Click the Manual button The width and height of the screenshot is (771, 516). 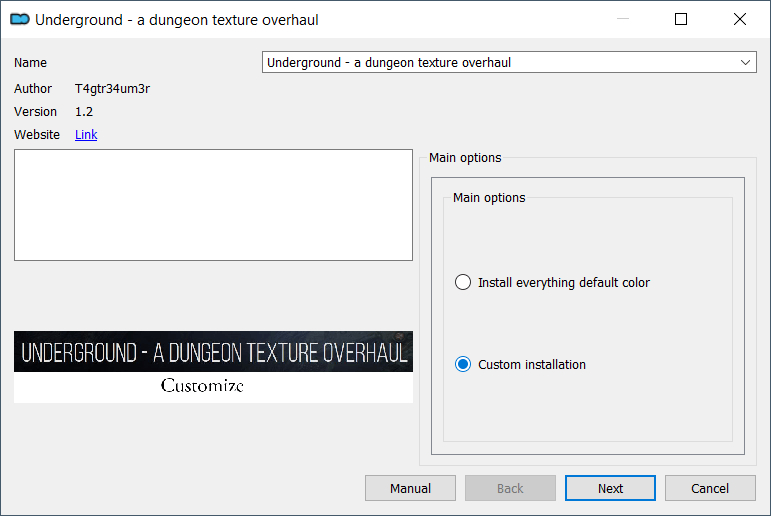[x=410, y=488]
